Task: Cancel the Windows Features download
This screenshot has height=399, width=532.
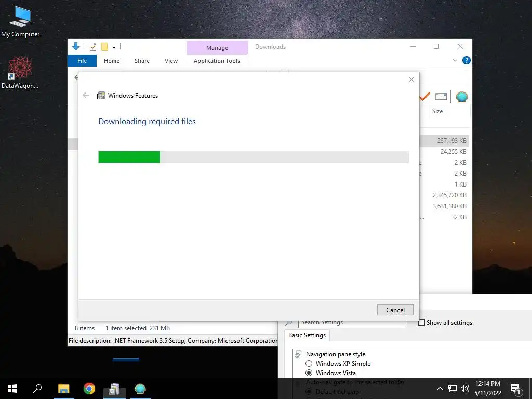Action: pyautogui.click(x=395, y=310)
